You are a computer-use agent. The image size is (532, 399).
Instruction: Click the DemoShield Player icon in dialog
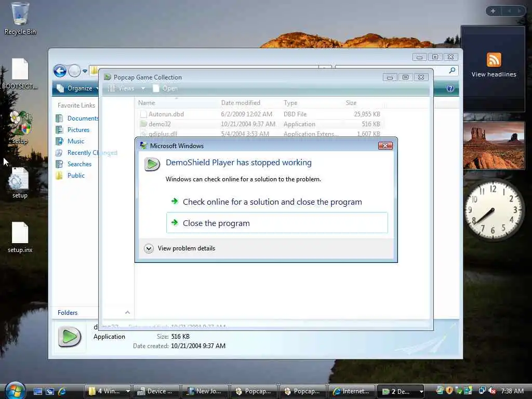coord(152,164)
